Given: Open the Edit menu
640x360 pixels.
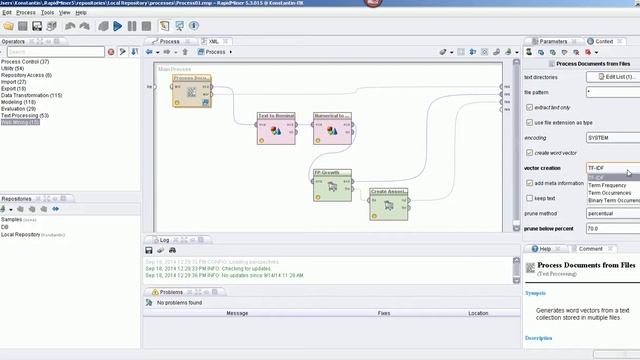Looking at the screenshot, I should [x=7, y=13].
